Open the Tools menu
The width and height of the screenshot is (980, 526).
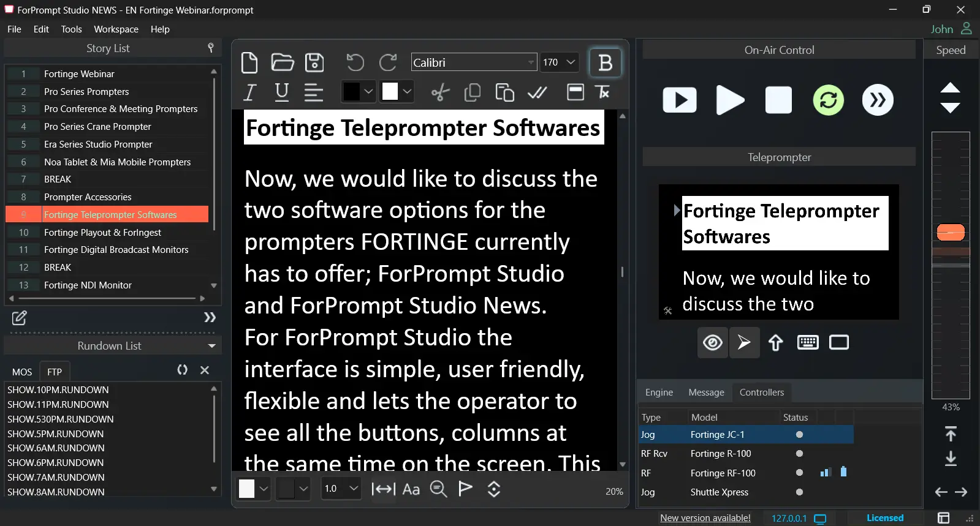[71, 29]
